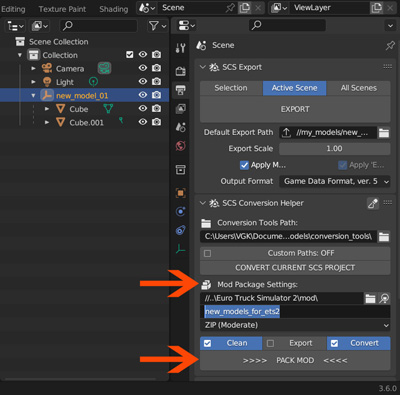Viewport: 400px width, 395px height.
Task: Open the World properties tab
Action: [x=180, y=146]
